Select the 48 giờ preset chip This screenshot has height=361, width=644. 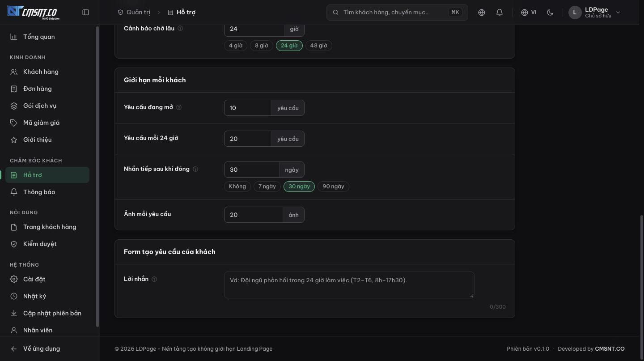pos(318,46)
